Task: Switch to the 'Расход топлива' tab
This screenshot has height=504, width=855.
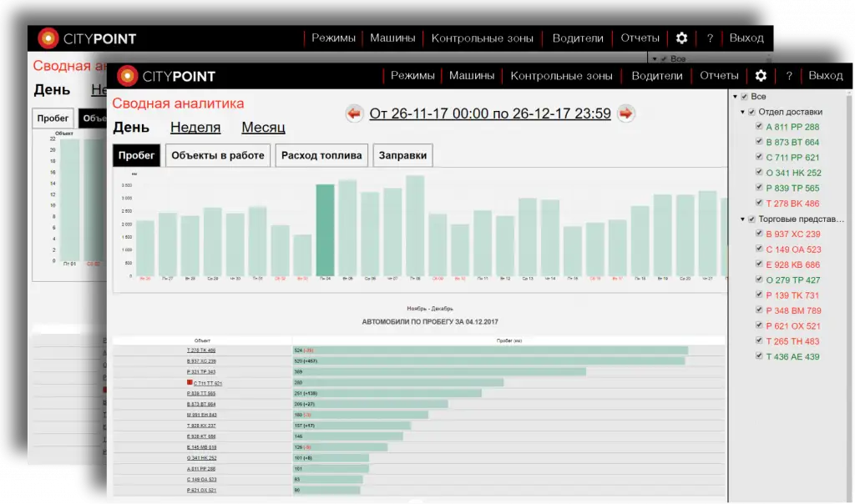Action: tap(321, 155)
